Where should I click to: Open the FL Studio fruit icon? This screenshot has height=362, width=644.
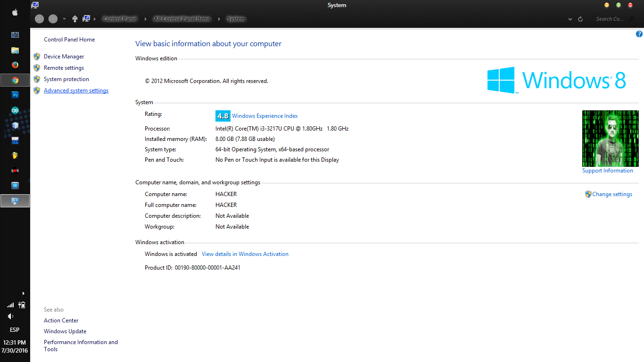pyautogui.click(x=15, y=156)
